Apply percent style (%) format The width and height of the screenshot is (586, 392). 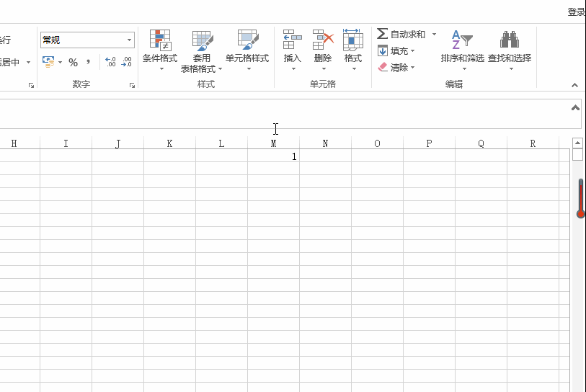point(74,63)
